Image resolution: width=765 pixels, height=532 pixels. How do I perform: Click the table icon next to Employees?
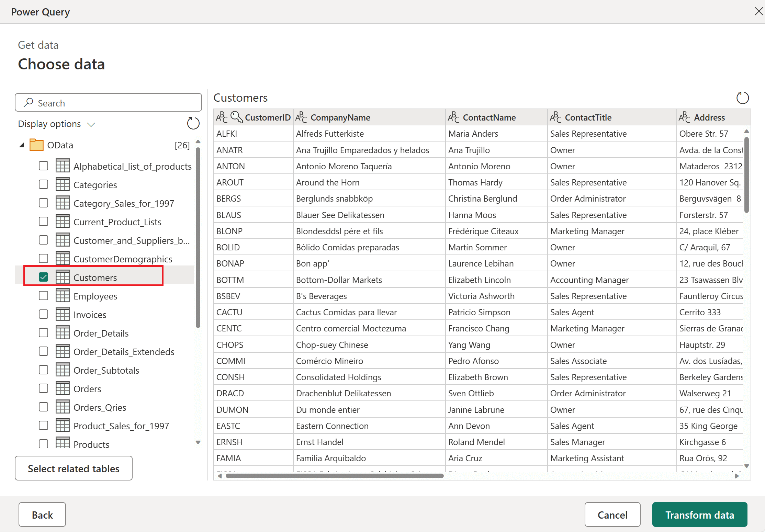pyautogui.click(x=63, y=296)
